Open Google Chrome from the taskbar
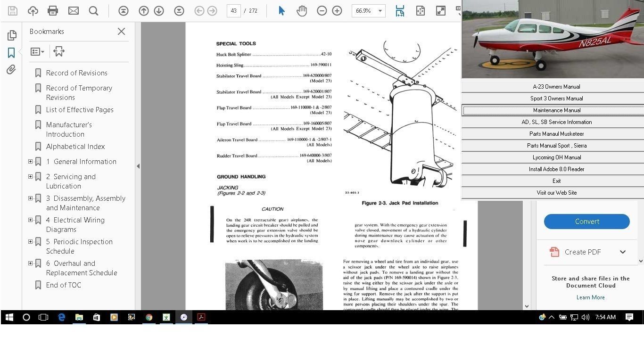The height and width of the screenshot is (362, 644). coord(149,317)
